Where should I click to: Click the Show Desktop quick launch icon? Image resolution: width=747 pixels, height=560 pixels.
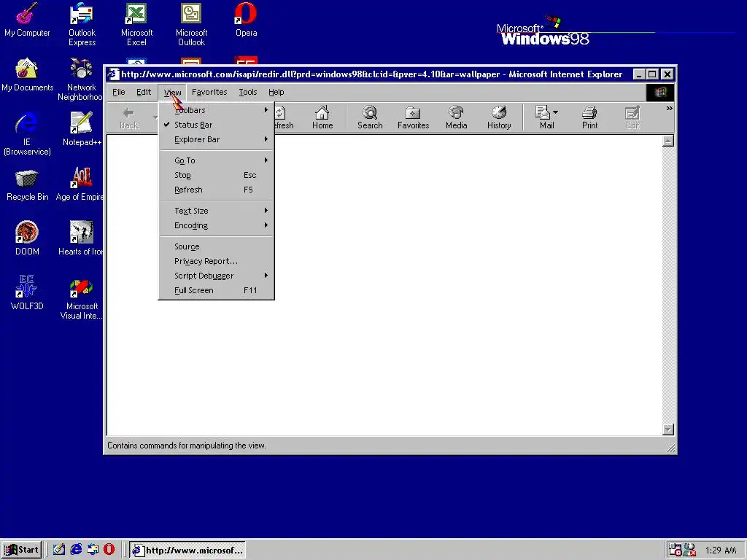pos(59,550)
